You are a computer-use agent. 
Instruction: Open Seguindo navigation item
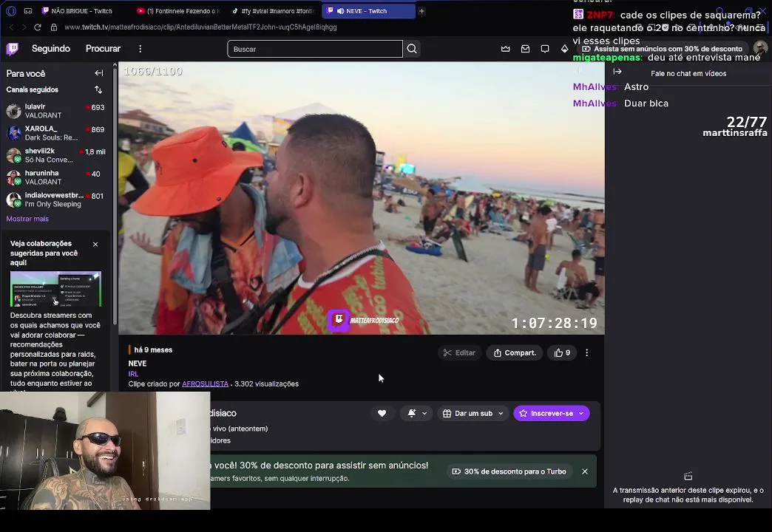[51, 49]
